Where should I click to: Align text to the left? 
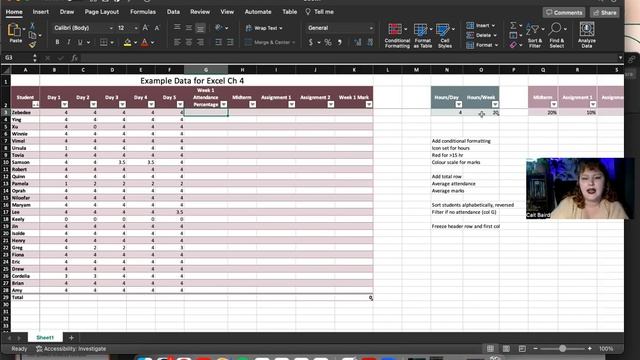[177, 42]
